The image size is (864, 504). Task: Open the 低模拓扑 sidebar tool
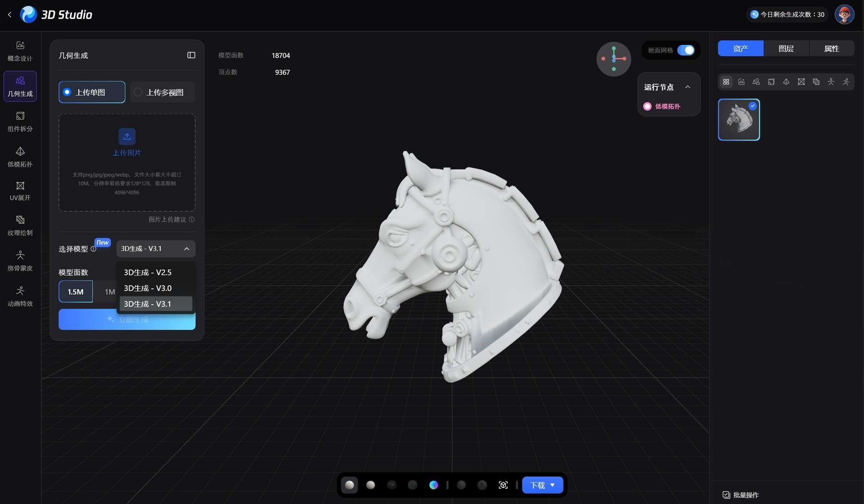coord(20,157)
